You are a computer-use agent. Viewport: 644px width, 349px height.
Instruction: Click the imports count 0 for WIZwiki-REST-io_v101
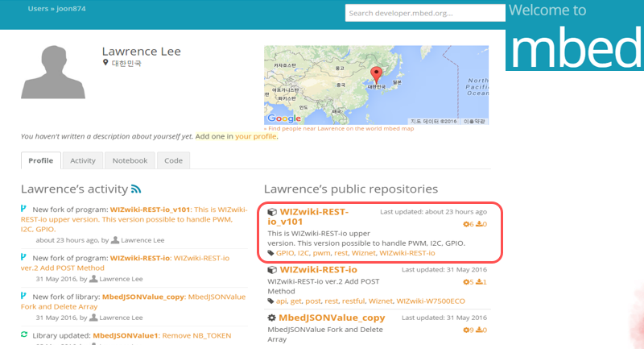point(481,224)
